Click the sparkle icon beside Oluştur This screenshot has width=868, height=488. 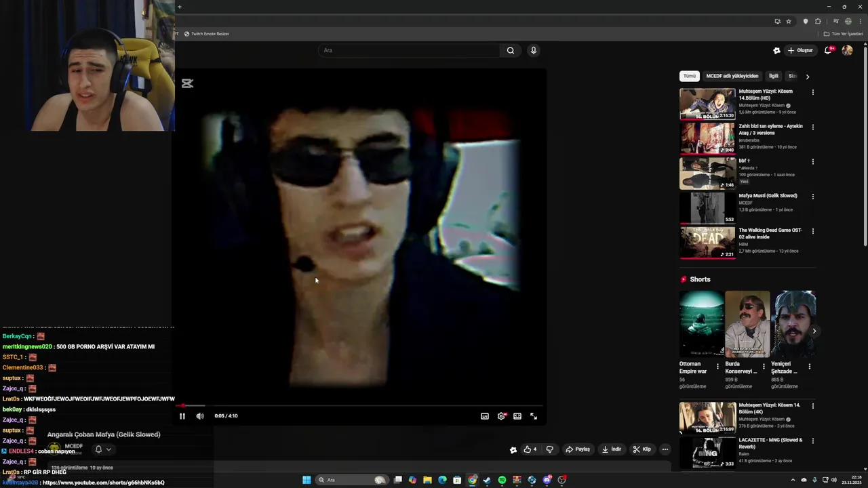[x=776, y=50]
